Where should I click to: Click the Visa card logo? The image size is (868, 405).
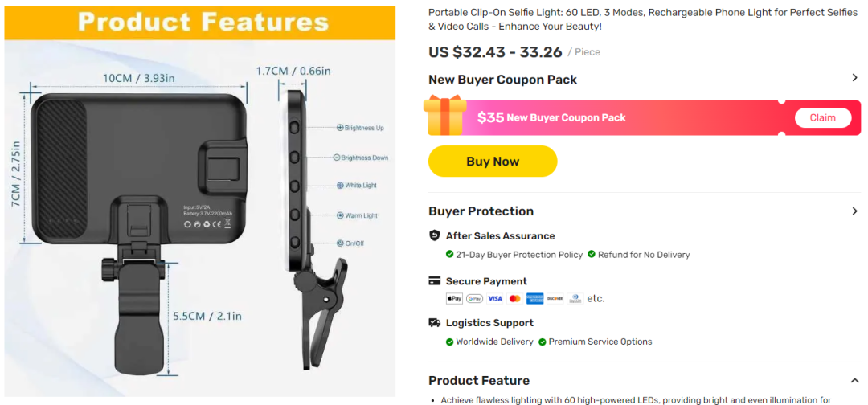[495, 299]
